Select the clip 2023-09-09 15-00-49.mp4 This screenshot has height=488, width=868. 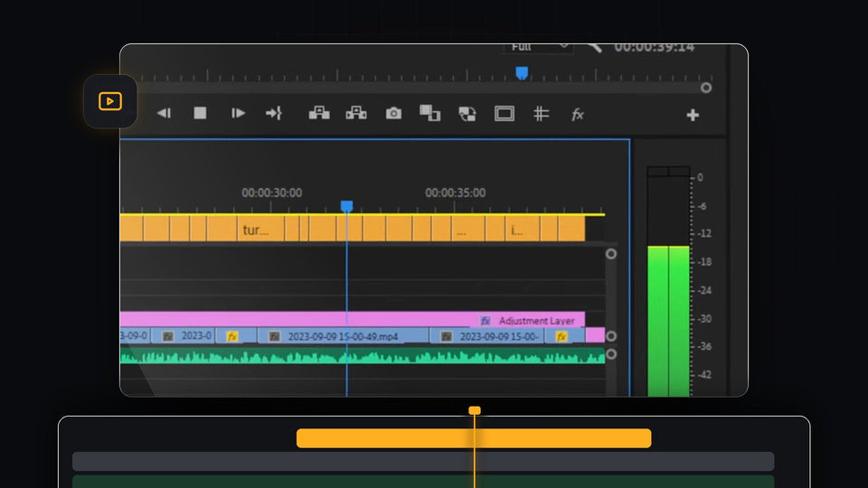344,336
